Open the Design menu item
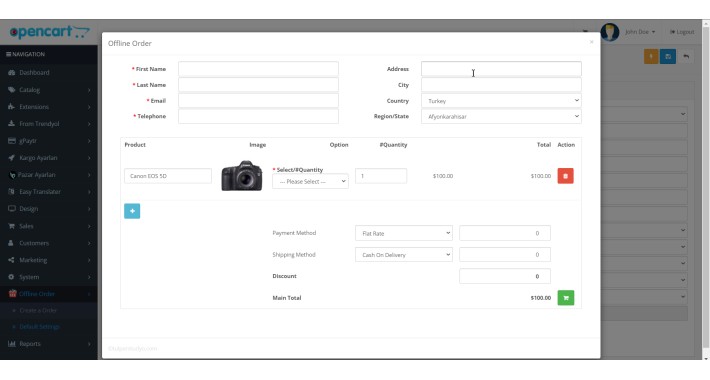The height and width of the screenshot is (380, 710). click(x=48, y=209)
